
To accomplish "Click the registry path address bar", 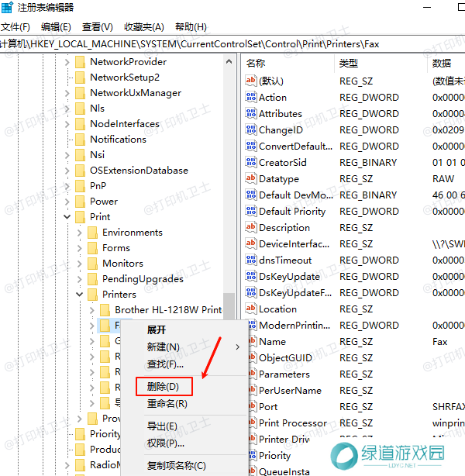I will [x=232, y=44].
